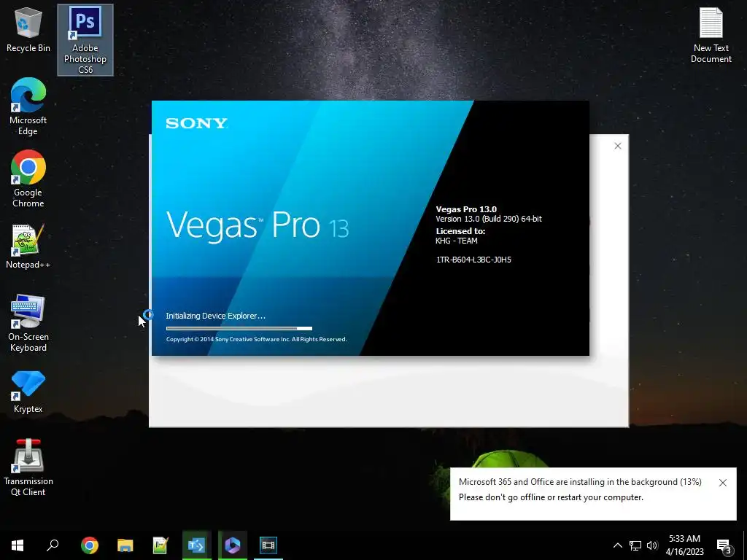Show hidden system tray icons
This screenshot has height=560, width=747.
(617, 545)
